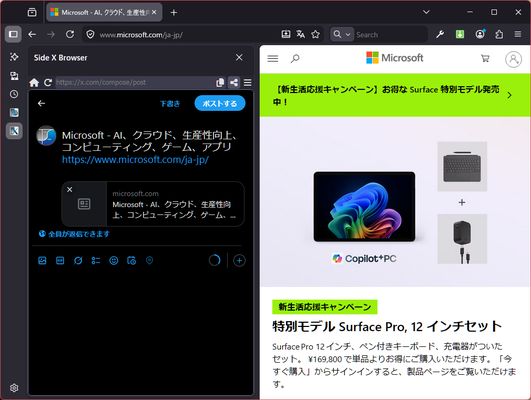Insert an emoji into the post
This screenshot has width=531, height=400.
(x=114, y=260)
